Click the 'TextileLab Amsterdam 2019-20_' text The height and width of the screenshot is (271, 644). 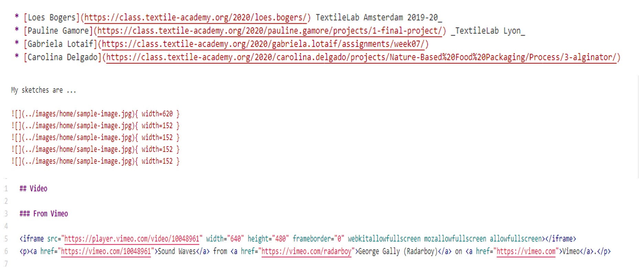coord(379,18)
